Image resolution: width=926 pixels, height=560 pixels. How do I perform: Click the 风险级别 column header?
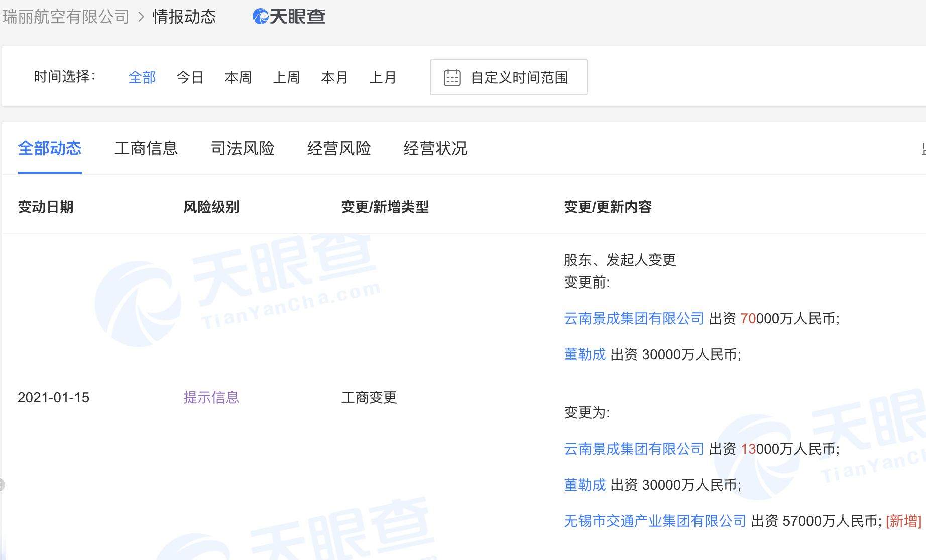pos(211,207)
